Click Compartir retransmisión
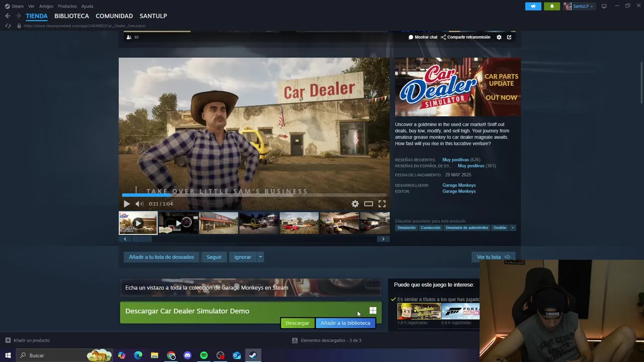Image resolution: width=644 pixels, height=362 pixels. pyautogui.click(x=465, y=37)
